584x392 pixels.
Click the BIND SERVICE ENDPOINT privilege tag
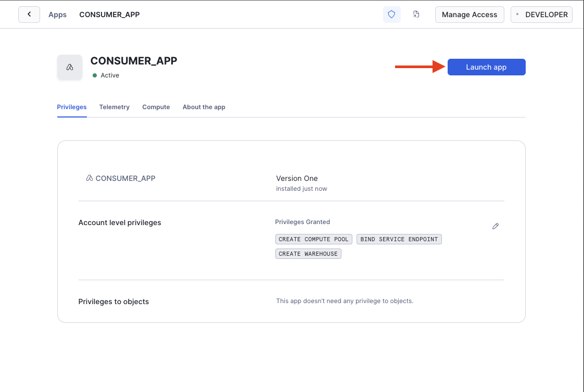399,239
